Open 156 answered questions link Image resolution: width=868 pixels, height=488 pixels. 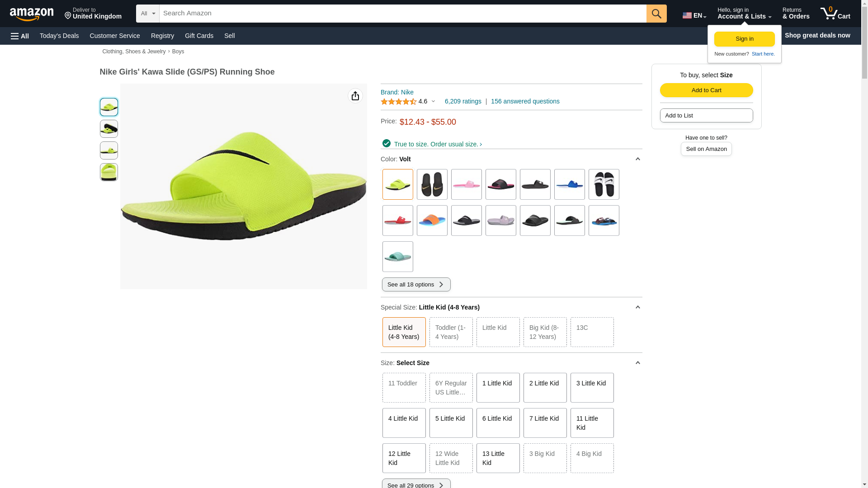click(525, 101)
